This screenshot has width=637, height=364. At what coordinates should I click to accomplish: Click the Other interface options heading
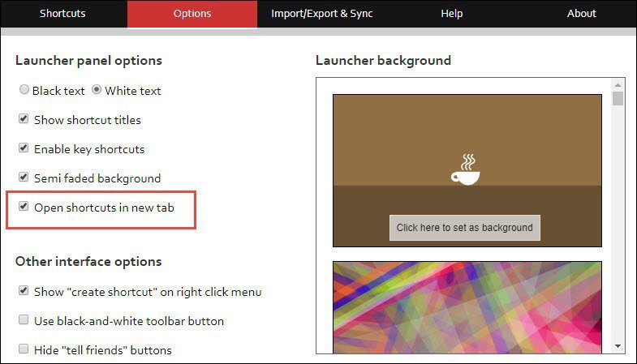coord(88,262)
